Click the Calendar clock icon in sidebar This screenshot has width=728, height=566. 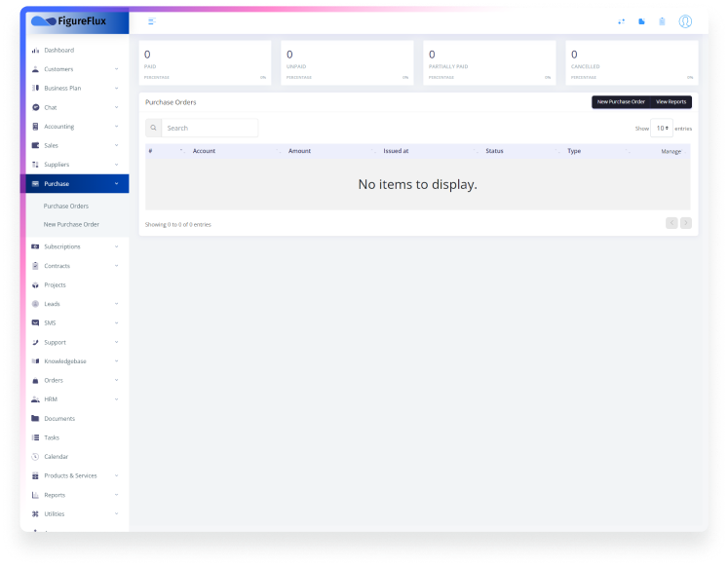pyautogui.click(x=35, y=457)
